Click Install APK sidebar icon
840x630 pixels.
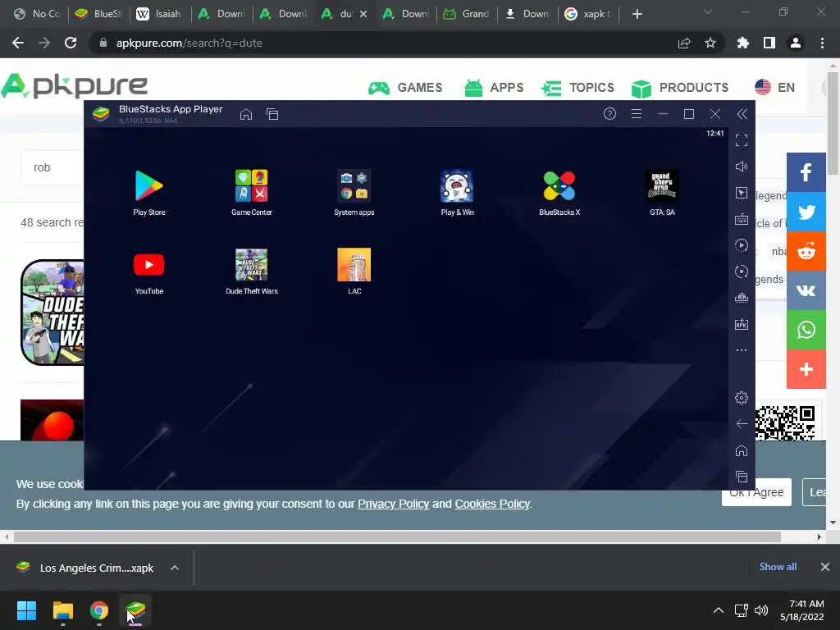(742, 324)
